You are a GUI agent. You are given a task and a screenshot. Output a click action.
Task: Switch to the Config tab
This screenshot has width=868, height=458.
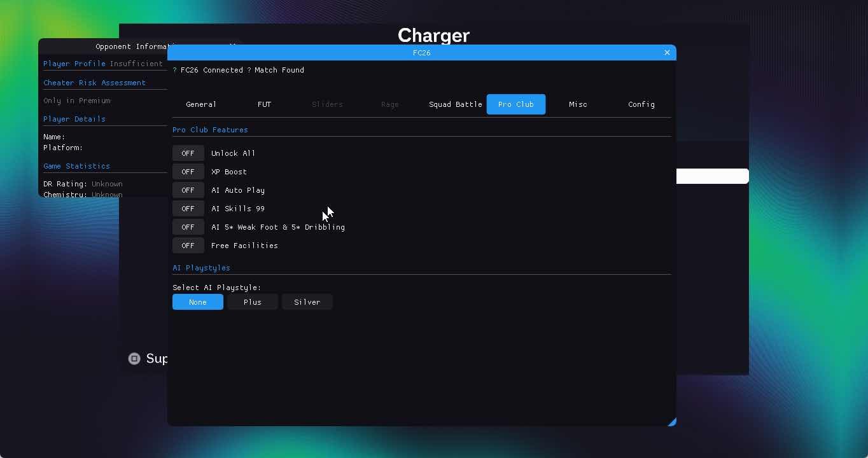click(641, 104)
